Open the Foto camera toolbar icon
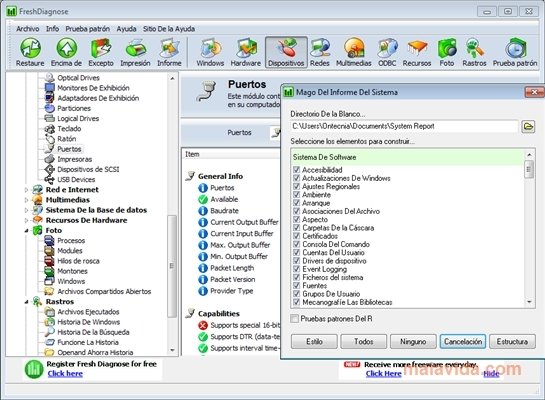Viewport: 545px width, 400px height. tap(447, 52)
